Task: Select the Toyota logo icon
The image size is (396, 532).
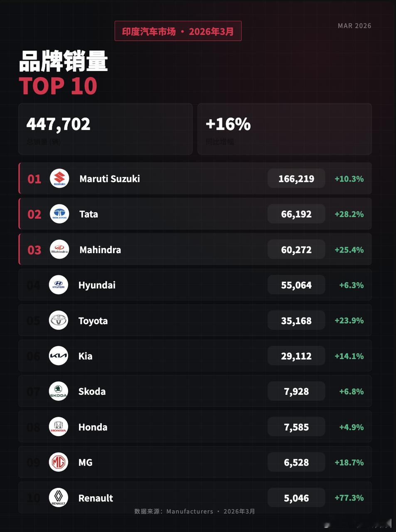Action: point(59,320)
